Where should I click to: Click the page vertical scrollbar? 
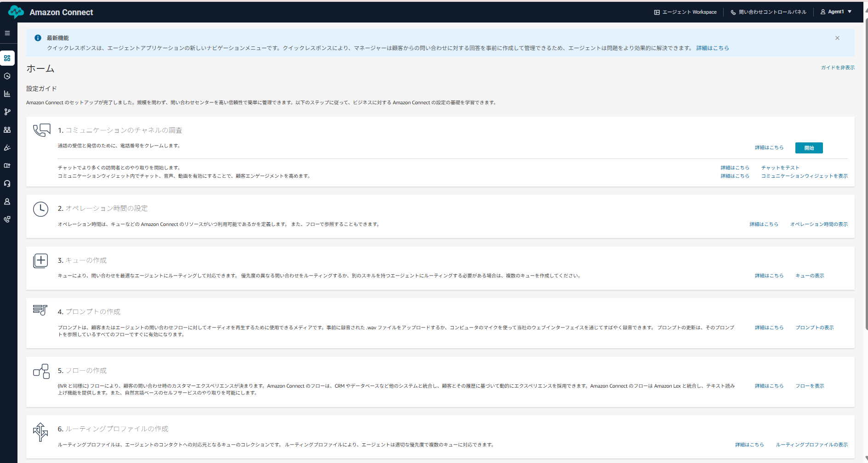tap(866, 175)
